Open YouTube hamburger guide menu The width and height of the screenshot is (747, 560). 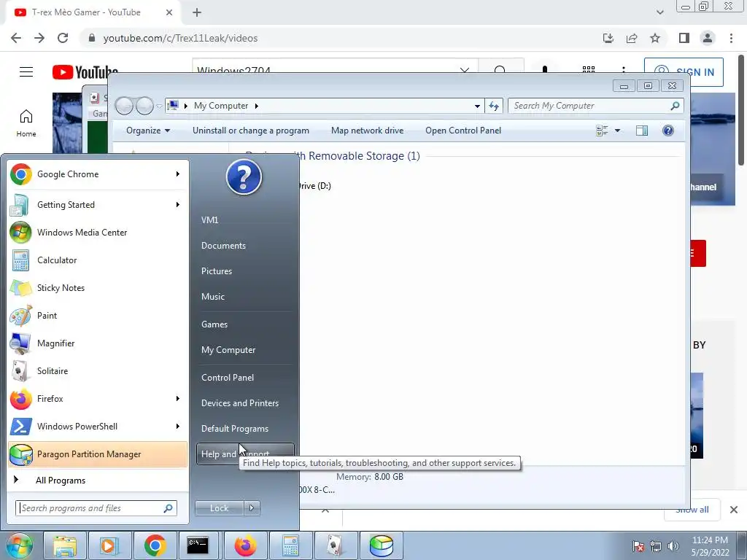[x=26, y=72]
